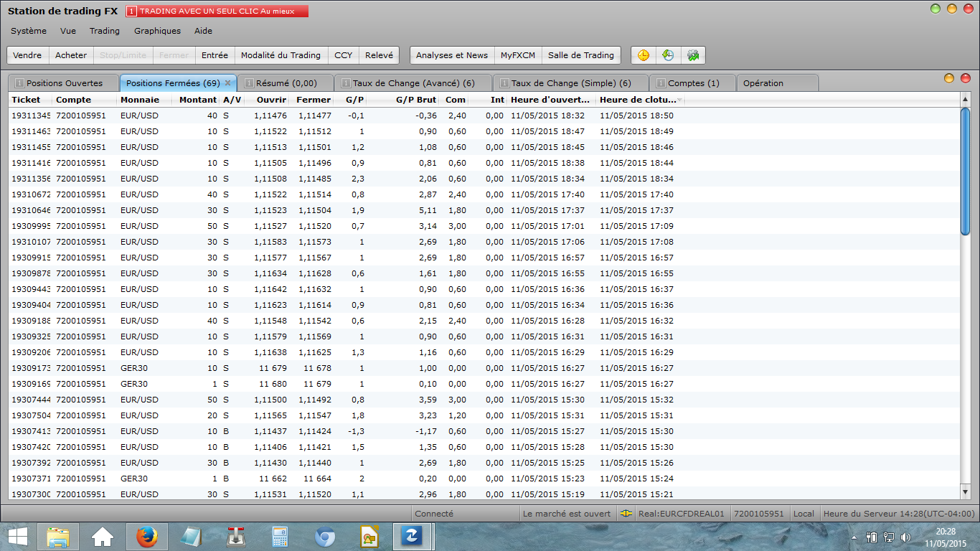Open the Calculator taskbar icon
This screenshot has width=980, height=551.
pos(280,536)
